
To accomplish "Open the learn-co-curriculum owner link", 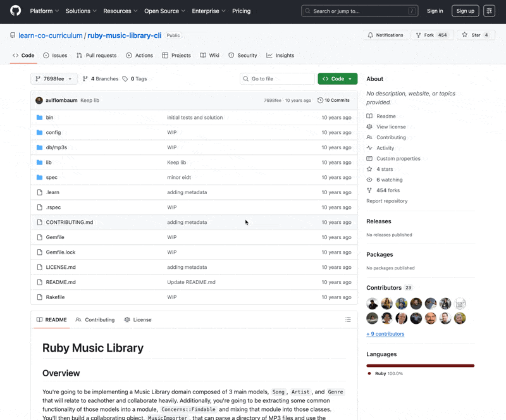I will click(51, 35).
